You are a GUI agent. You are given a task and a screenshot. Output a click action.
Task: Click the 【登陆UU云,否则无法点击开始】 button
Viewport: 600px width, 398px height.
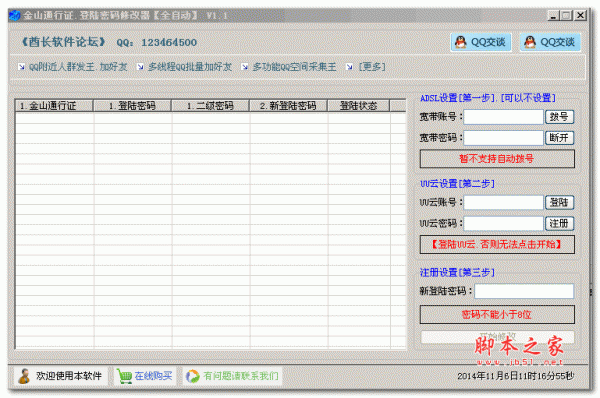497,245
